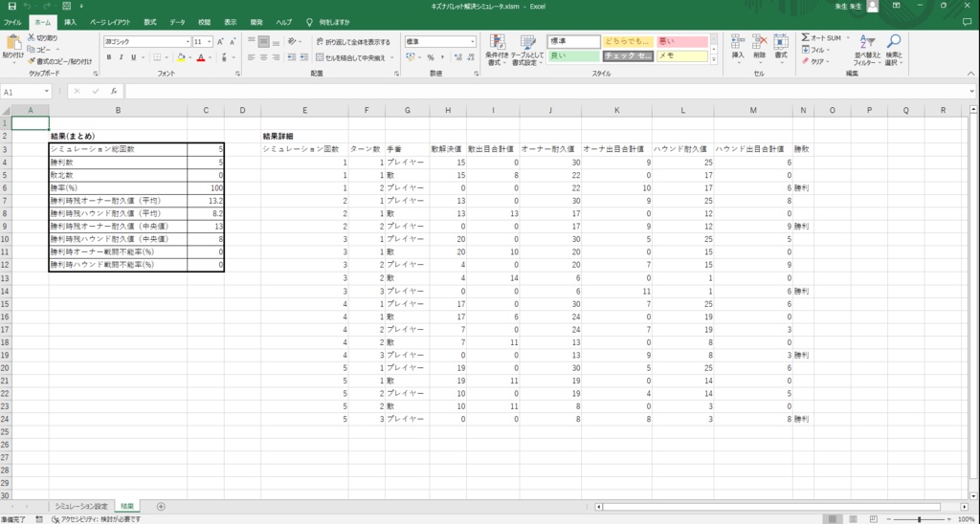Switch to データ ribbon tab

pyautogui.click(x=177, y=22)
